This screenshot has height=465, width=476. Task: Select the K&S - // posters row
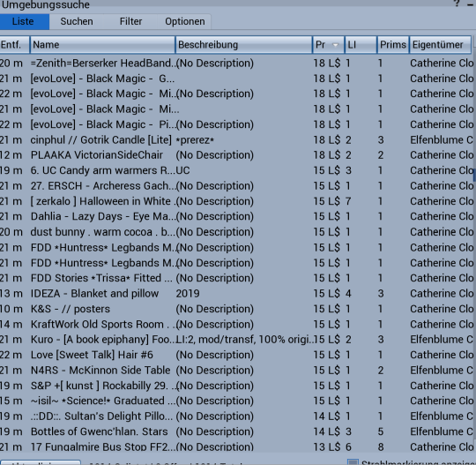[236, 309]
